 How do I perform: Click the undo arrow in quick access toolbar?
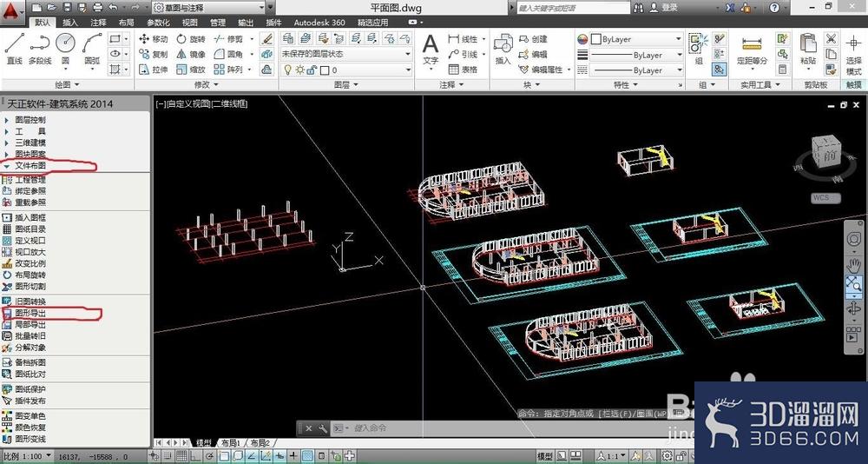114,7
